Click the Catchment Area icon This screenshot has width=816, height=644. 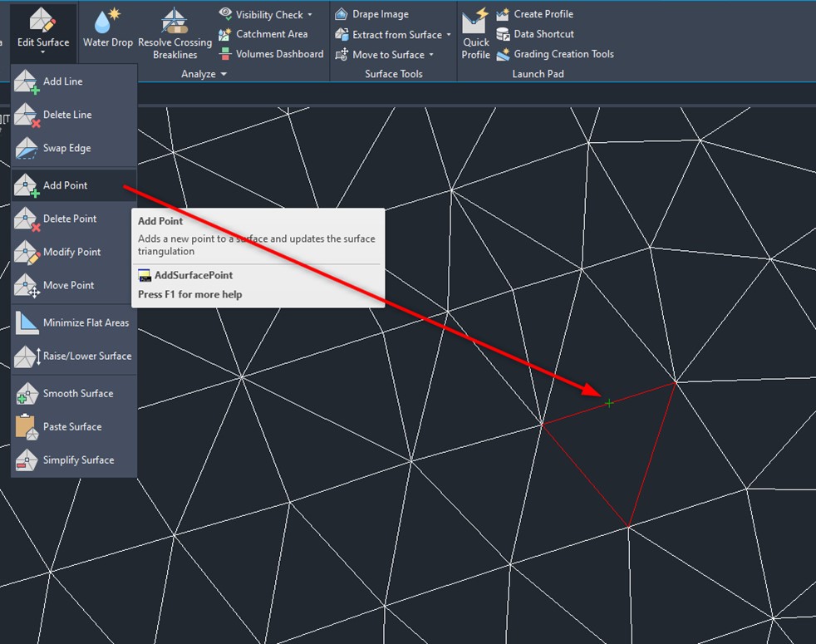click(x=225, y=35)
